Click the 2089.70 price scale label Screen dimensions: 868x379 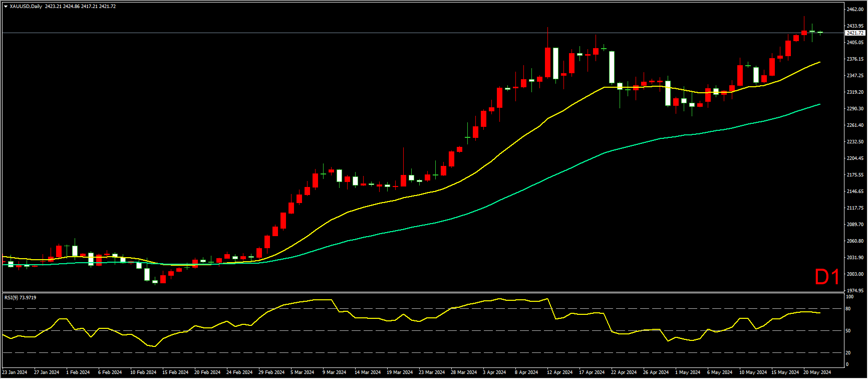tap(855, 225)
